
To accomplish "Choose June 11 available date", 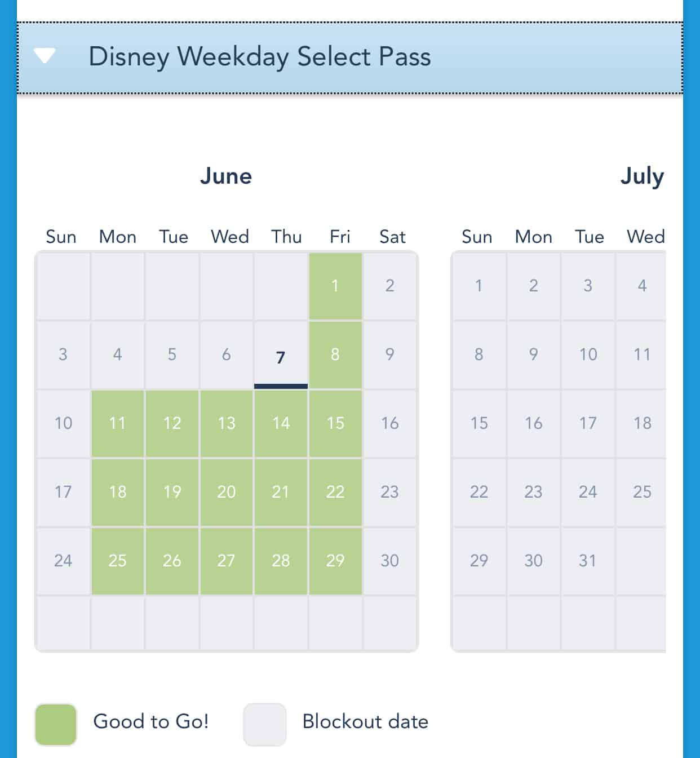I will pyautogui.click(x=118, y=423).
